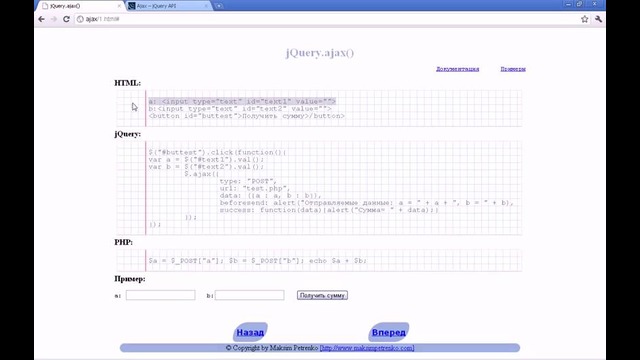The image size is (640, 360).
Task: Go back with the browser back arrow
Action: [41, 19]
